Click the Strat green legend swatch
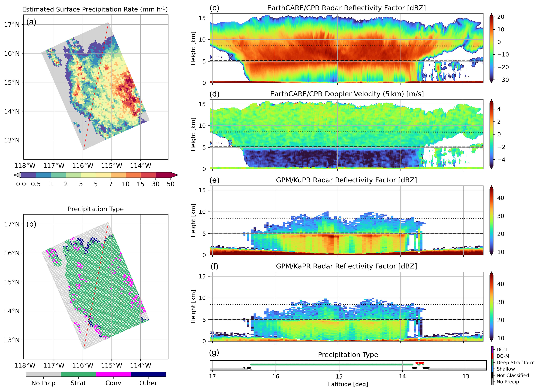539x392 pixels. click(x=78, y=374)
